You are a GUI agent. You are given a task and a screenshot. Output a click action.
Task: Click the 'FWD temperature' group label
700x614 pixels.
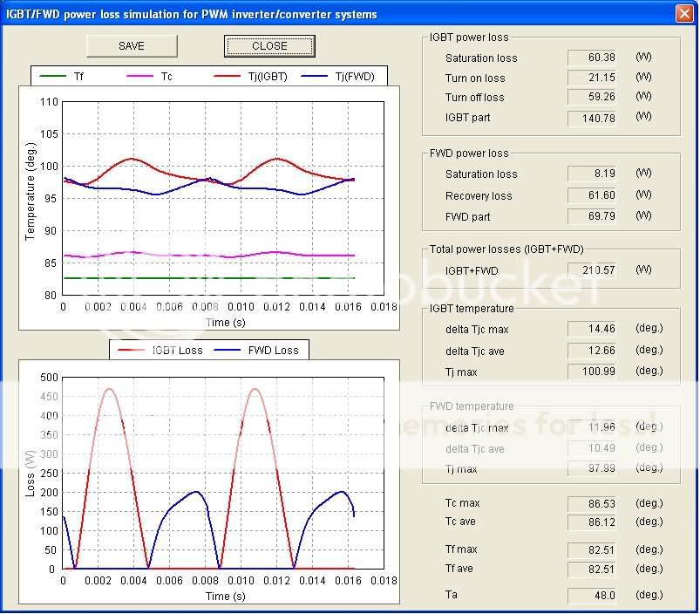point(472,406)
